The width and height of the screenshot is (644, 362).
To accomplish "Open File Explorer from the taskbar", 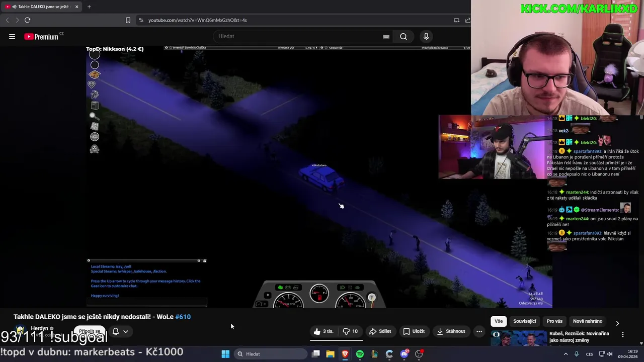I will tap(330, 354).
